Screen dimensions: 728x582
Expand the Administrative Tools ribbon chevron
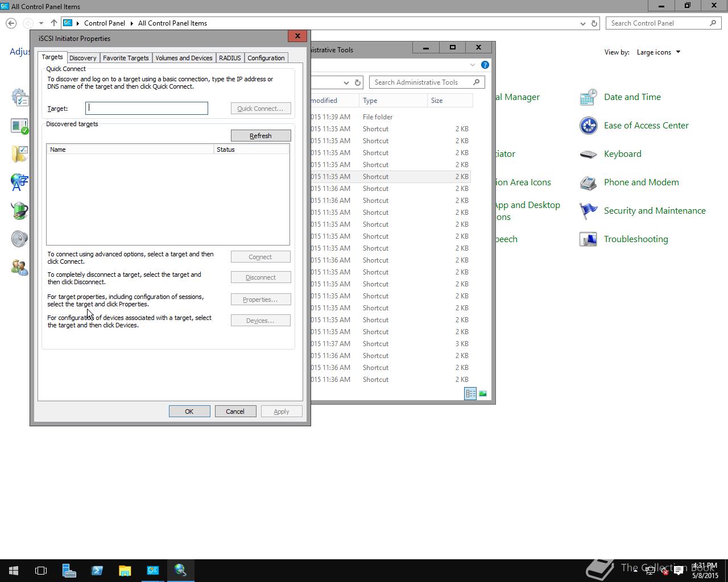[473, 65]
